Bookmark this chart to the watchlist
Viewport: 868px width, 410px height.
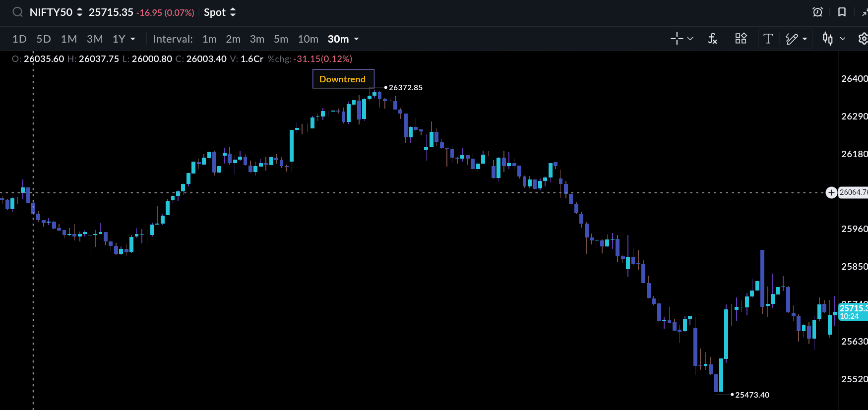(x=842, y=12)
